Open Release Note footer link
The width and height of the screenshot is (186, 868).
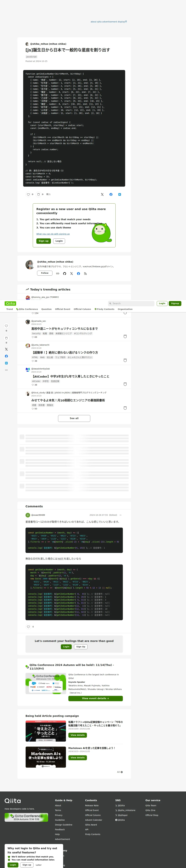coord(92,805)
